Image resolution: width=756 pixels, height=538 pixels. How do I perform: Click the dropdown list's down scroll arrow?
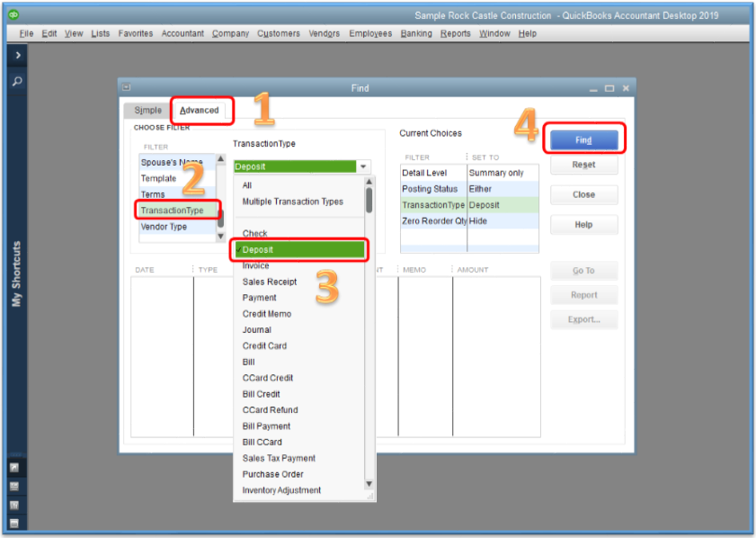pyautogui.click(x=369, y=484)
